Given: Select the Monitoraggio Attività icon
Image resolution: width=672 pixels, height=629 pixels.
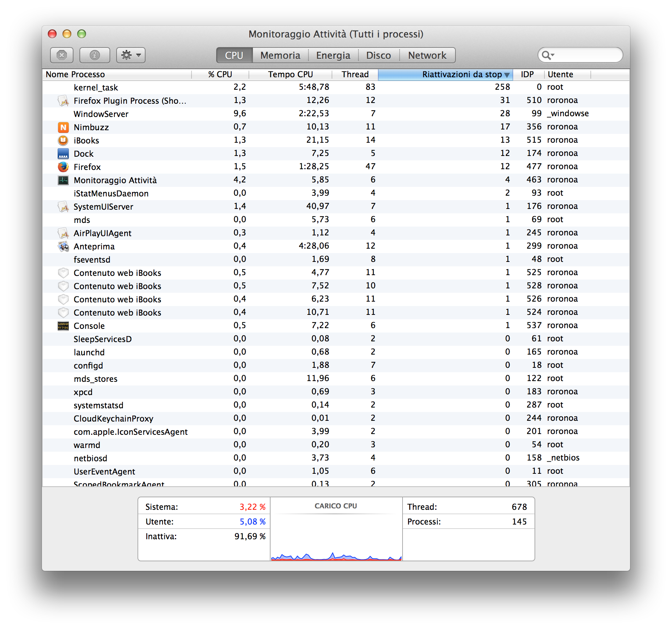Looking at the screenshot, I should click(x=63, y=180).
